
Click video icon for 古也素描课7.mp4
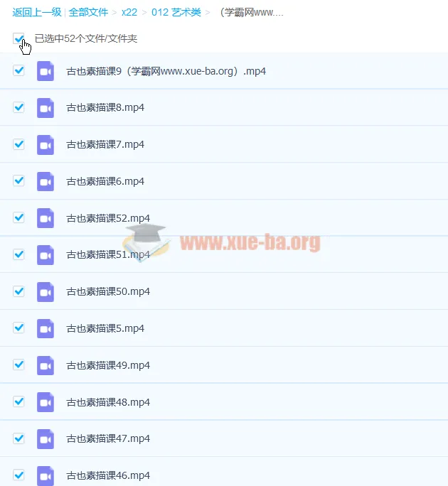(x=46, y=144)
